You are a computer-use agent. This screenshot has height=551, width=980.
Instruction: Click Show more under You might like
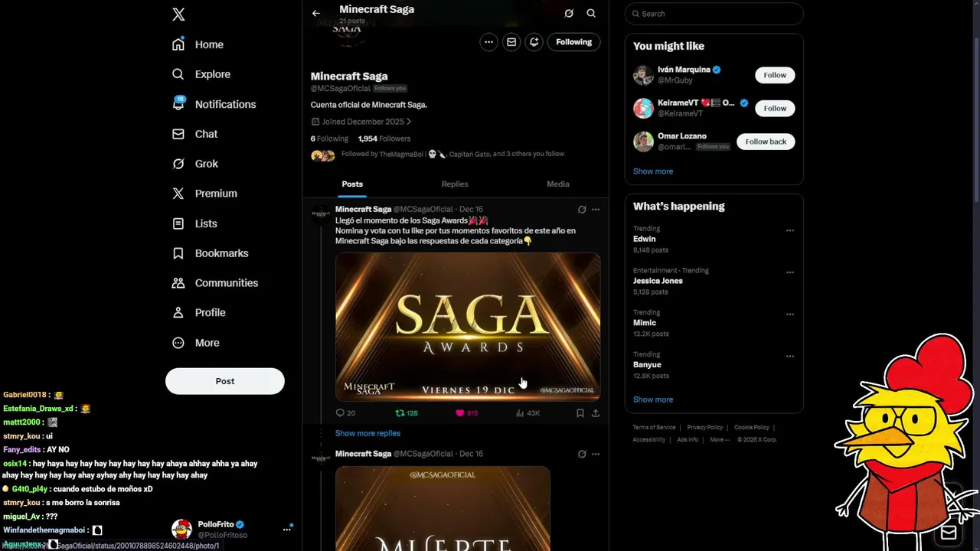(653, 171)
